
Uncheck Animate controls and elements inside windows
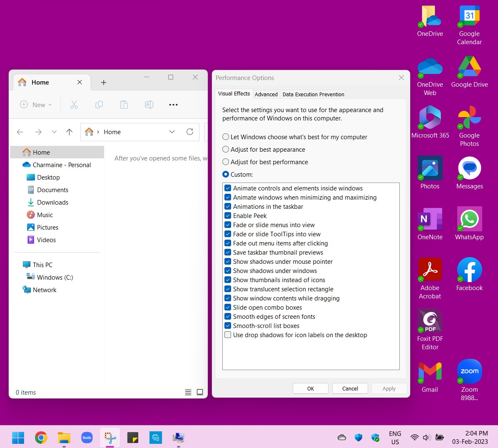pyautogui.click(x=228, y=188)
